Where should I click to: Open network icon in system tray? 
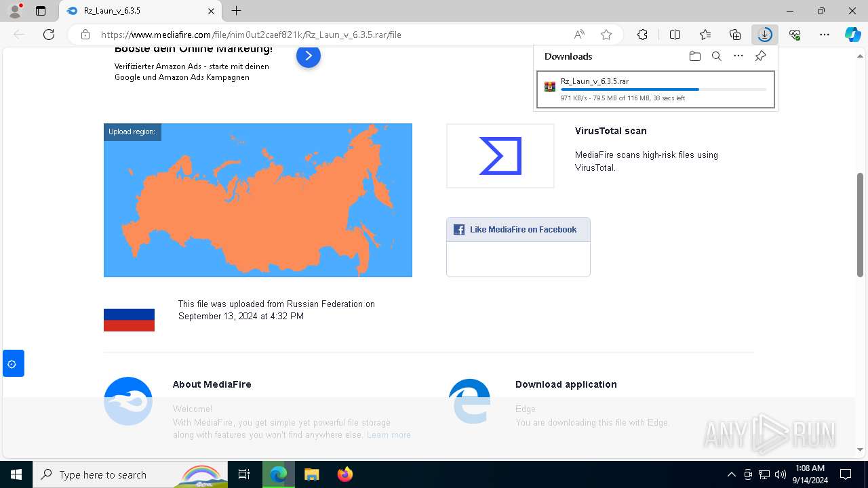point(764,474)
